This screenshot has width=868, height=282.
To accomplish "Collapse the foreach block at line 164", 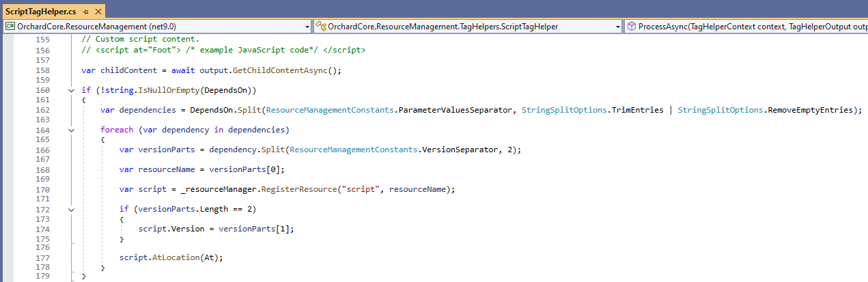I will pos(72,130).
